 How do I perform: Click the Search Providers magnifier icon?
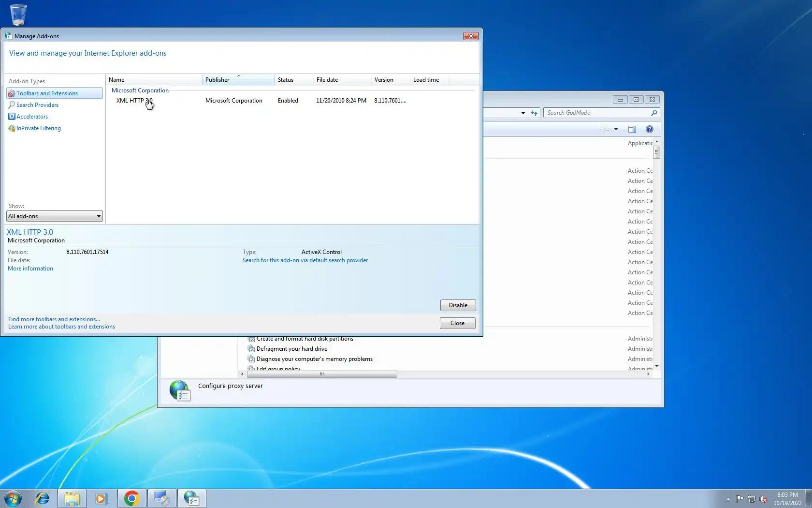(x=12, y=105)
